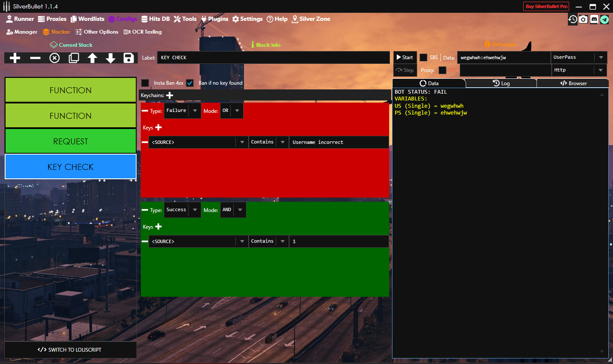Viewport: 613px width, 364px height.
Task: Select the second FUNCTION block
Action: point(71,116)
